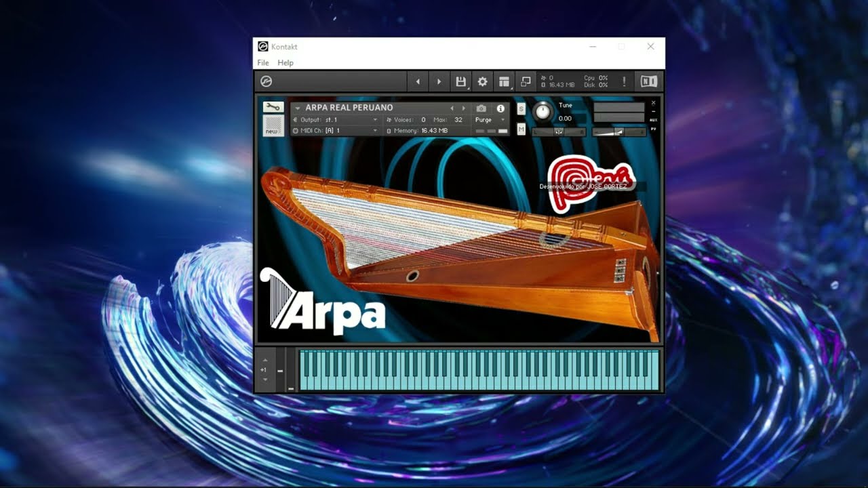Open the save floppy-disk menu

461,82
